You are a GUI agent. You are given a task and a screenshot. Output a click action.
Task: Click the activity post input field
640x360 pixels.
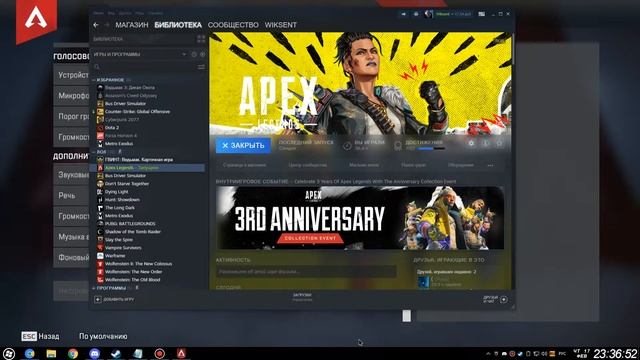pyautogui.click(x=306, y=271)
